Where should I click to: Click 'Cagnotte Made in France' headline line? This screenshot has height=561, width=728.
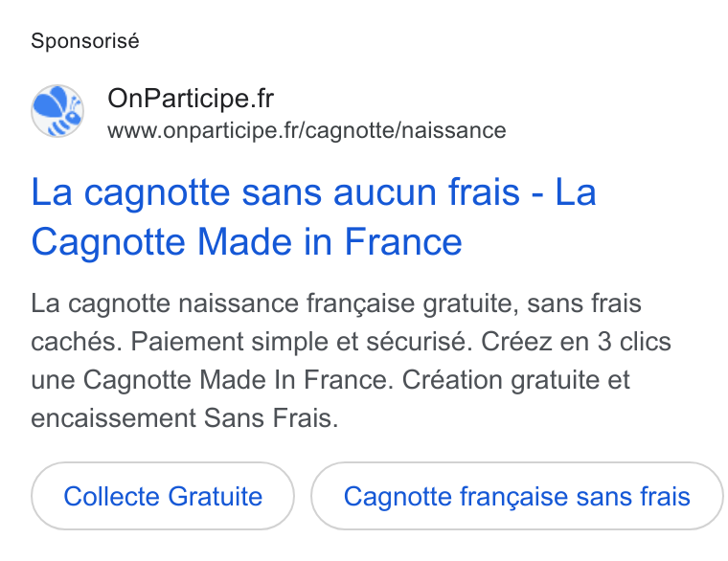(x=246, y=242)
